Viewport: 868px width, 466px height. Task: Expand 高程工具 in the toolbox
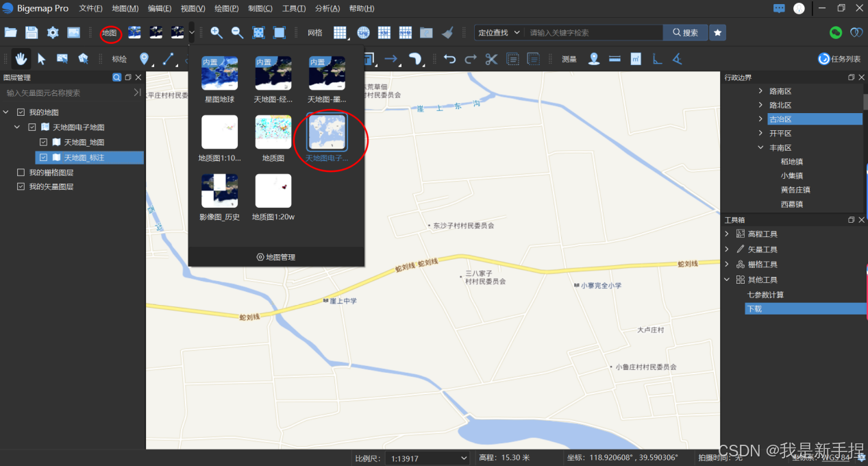728,234
